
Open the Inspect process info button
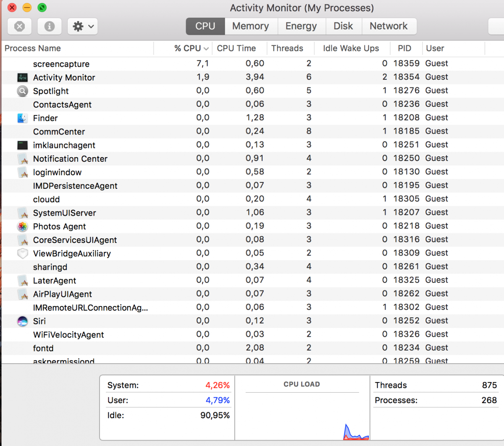pos(50,26)
